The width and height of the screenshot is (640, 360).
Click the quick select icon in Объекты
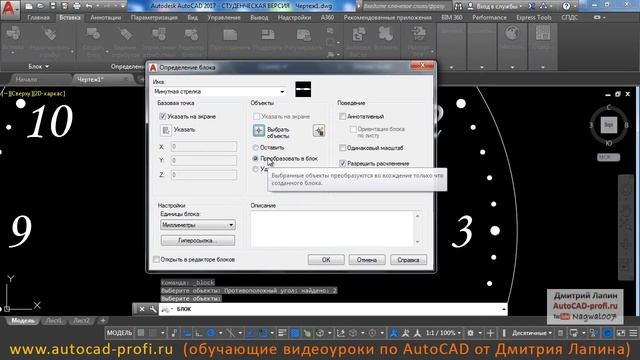pos(319,131)
